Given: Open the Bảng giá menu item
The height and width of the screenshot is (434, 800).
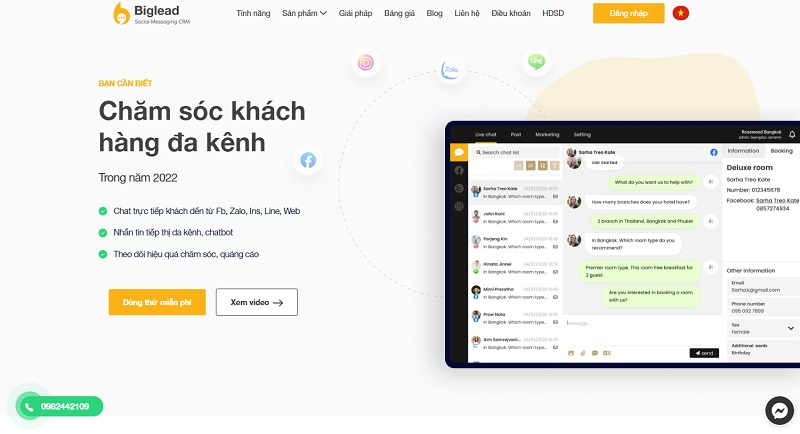Looking at the screenshot, I should 399,13.
